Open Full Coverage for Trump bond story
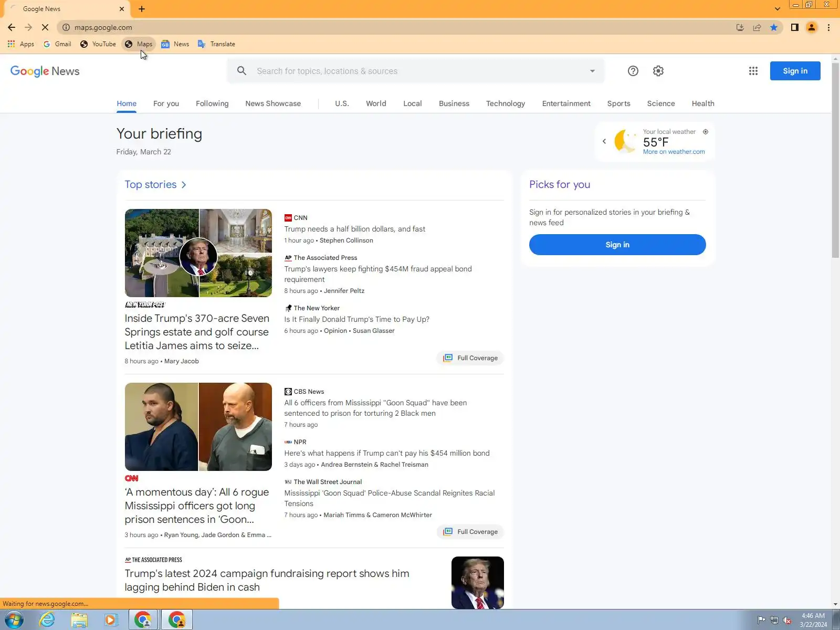840x630 pixels. pyautogui.click(x=470, y=358)
